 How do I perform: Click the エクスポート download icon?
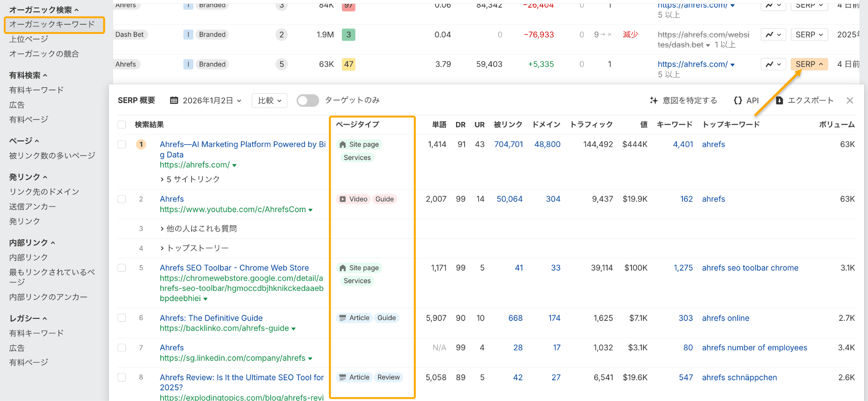point(779,100)
